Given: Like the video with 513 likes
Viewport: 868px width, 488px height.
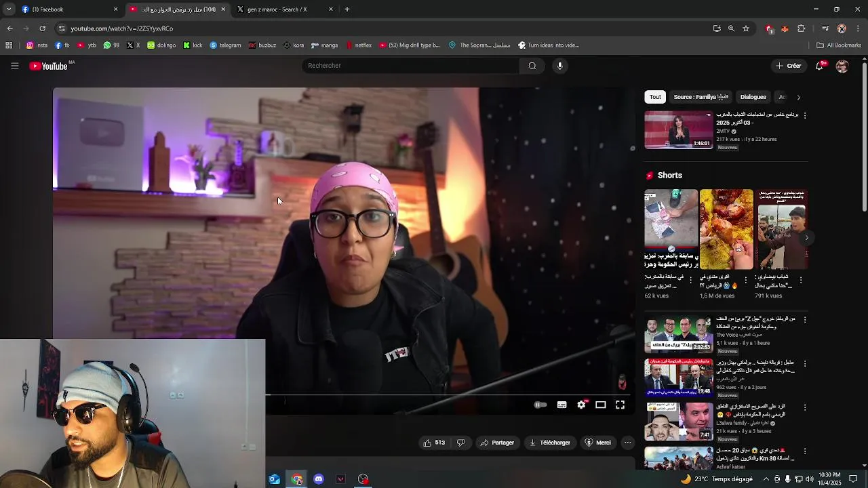Looking at the screenshot, I should (x=434, y=443).
